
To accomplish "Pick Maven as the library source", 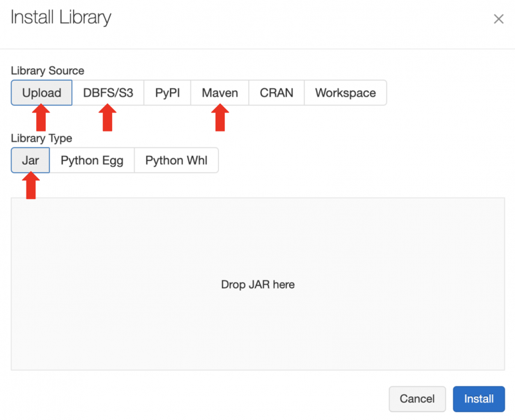I will 220,93.
